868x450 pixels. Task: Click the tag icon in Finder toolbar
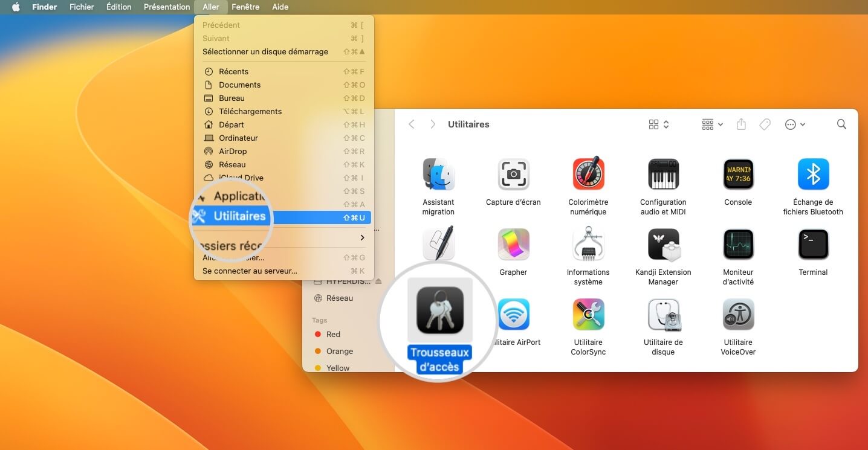[765, 124]
